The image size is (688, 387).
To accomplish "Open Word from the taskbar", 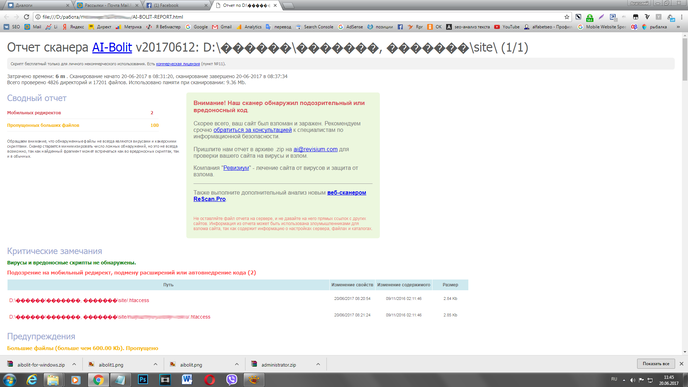I will tap(187, 380).
